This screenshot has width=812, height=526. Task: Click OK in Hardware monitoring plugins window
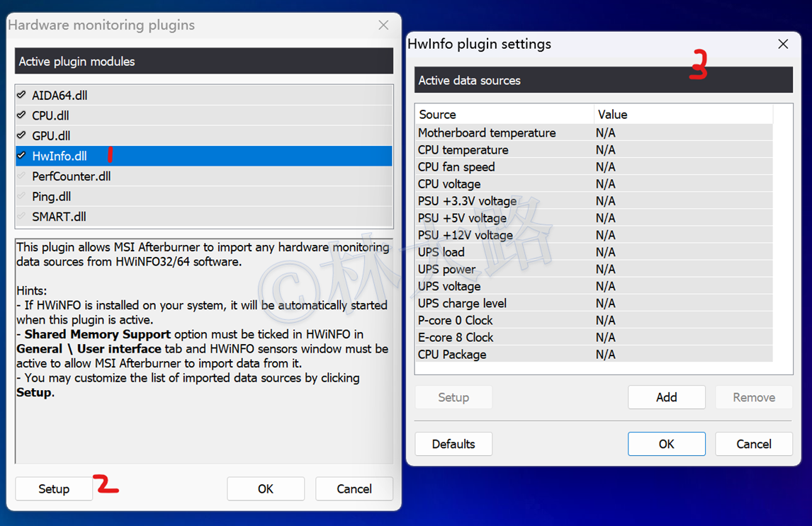[x=266, y=488]
